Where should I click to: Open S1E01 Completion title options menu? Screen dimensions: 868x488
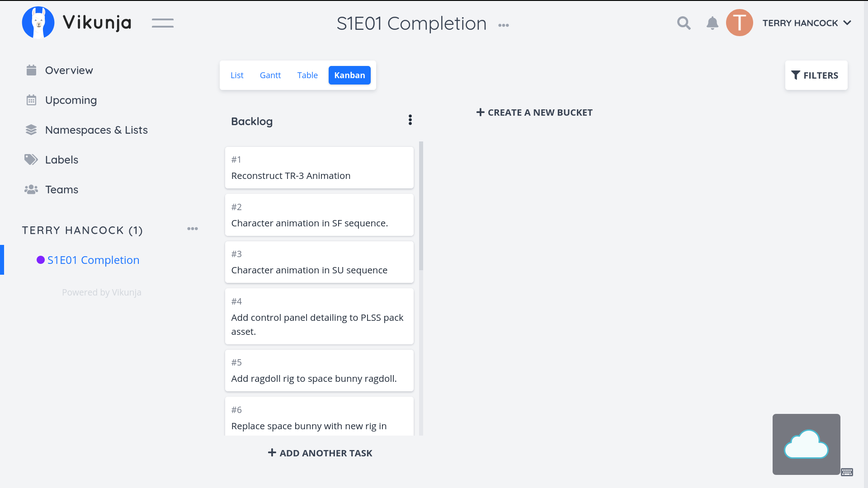click(504, 25)
